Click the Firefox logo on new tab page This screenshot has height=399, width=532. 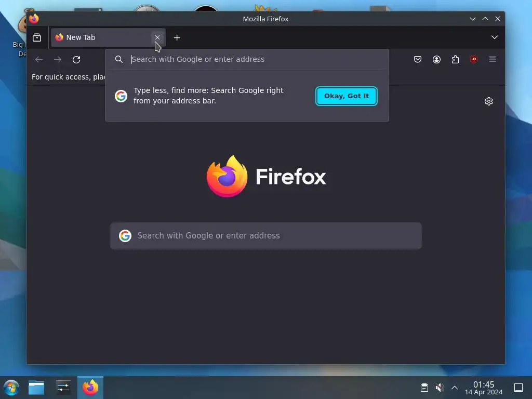click(267, 176)
